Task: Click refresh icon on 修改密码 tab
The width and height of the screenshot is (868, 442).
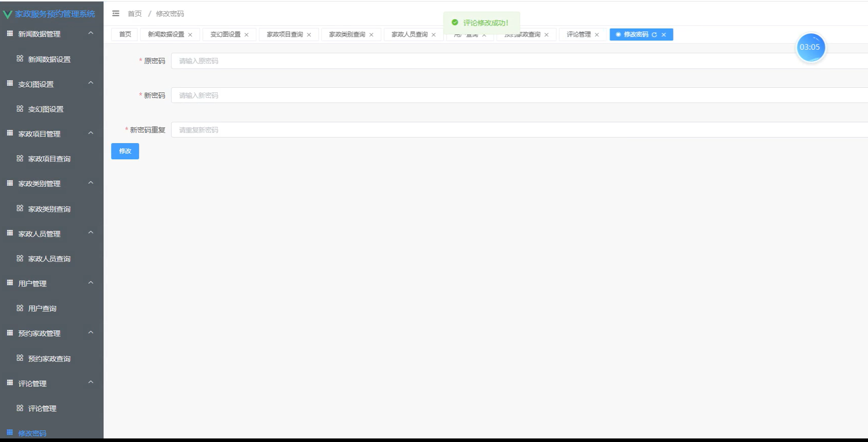Action: pyautogui.click(x=654, y=35)
